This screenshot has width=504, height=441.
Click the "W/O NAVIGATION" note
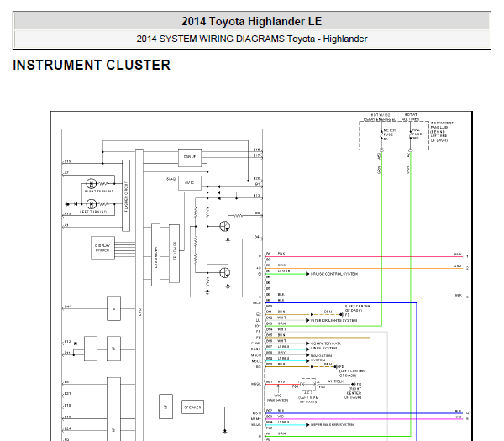tap(278, 398)
